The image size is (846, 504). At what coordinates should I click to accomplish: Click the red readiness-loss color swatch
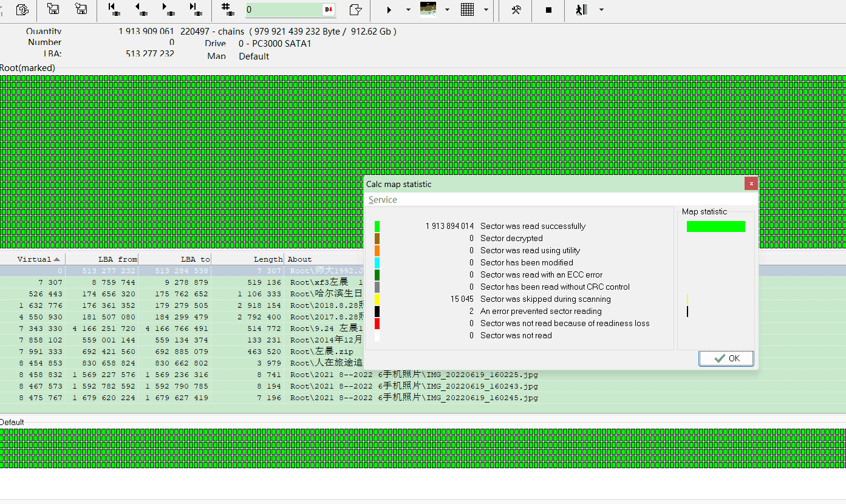[x=377, y=323]
